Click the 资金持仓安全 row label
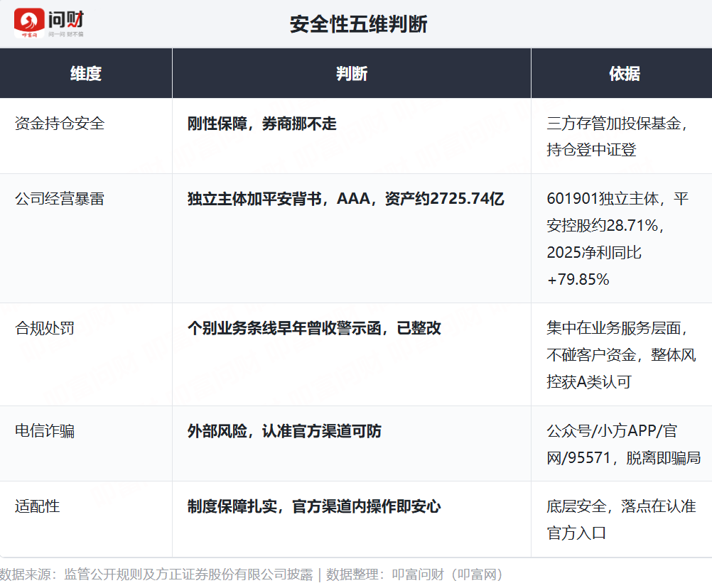Image resolution: width=712 pixels, height=588 pixels. (60, 124)
